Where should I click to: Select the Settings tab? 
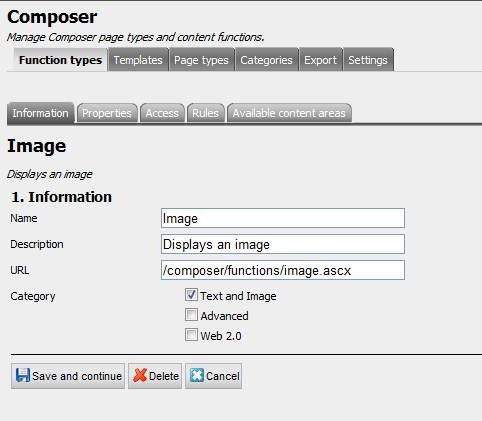(x=368, y=60)
